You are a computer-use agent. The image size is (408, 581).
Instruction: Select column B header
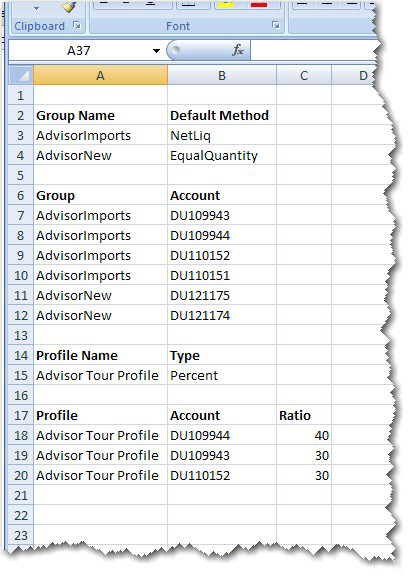click(x=222, y=76)
